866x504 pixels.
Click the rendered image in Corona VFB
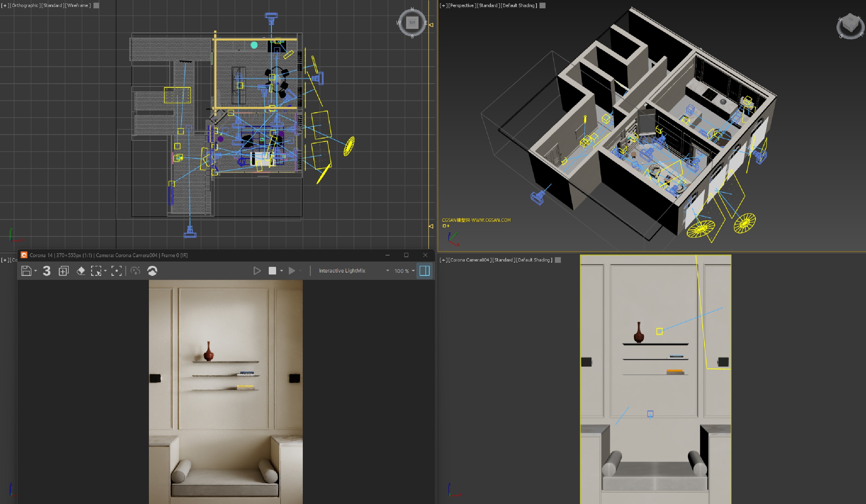click(225, 392)
